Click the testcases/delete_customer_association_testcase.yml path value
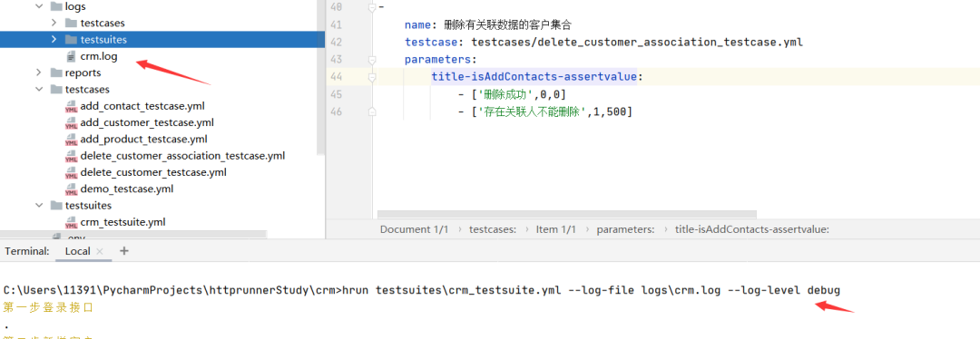Screen dimensions: 980x339 pyautogui.click(x=637, y=43)
